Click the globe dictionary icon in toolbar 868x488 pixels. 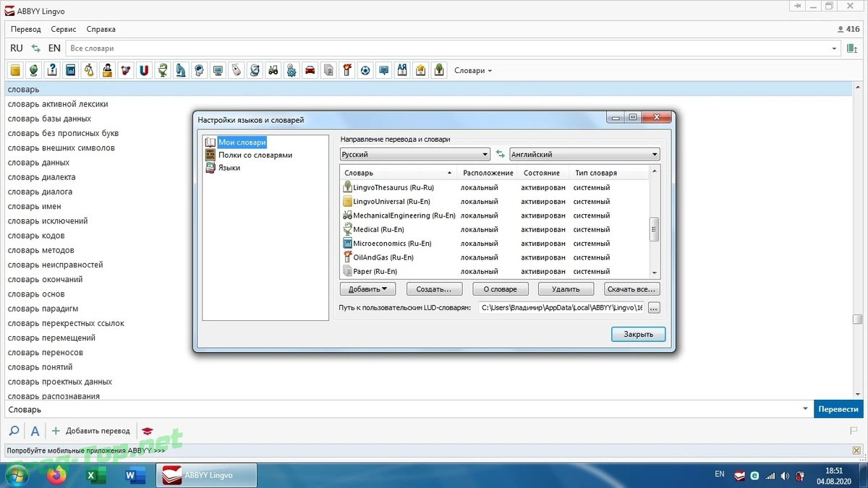(33, 70)
